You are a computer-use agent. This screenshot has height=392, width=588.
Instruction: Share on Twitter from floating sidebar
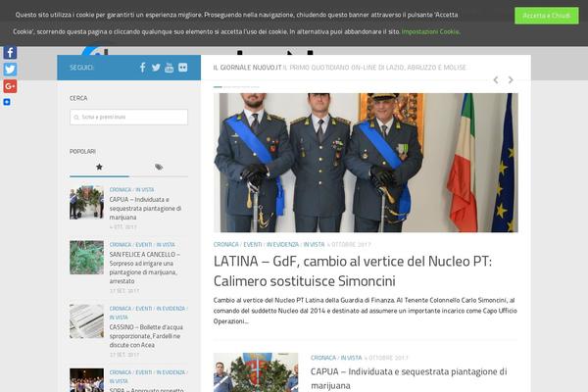coord(10,70)
